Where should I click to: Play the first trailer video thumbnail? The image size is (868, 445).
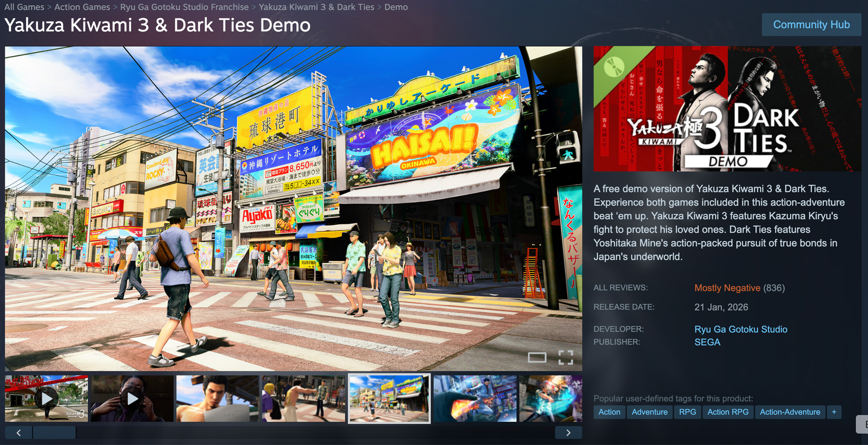[x=47, y=398]
